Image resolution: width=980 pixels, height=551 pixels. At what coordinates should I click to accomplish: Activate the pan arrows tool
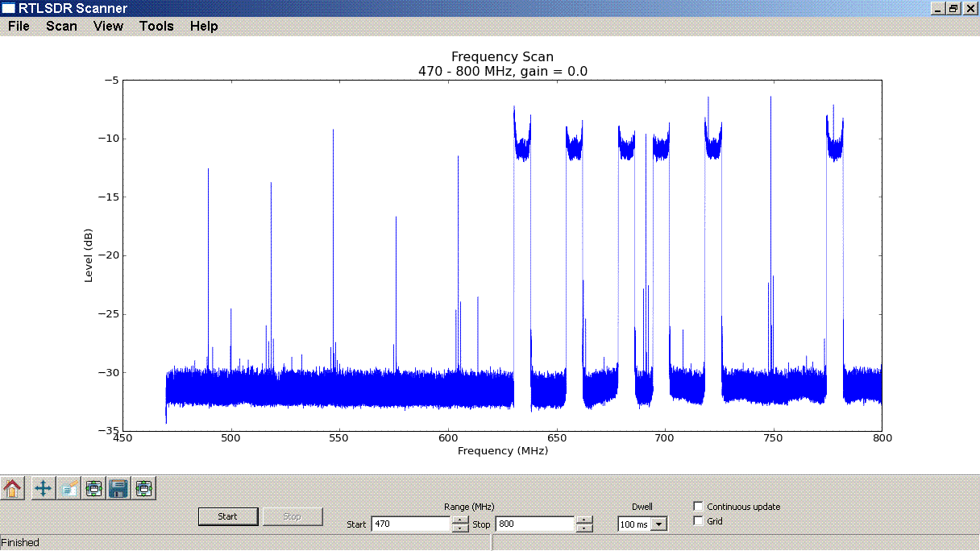pos(44,488)
